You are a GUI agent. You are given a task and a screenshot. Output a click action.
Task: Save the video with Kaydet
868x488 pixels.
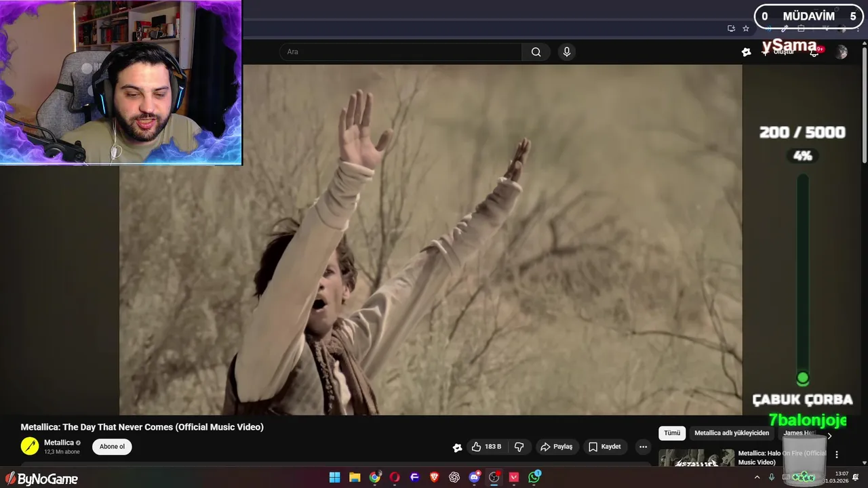pos(604,447)
